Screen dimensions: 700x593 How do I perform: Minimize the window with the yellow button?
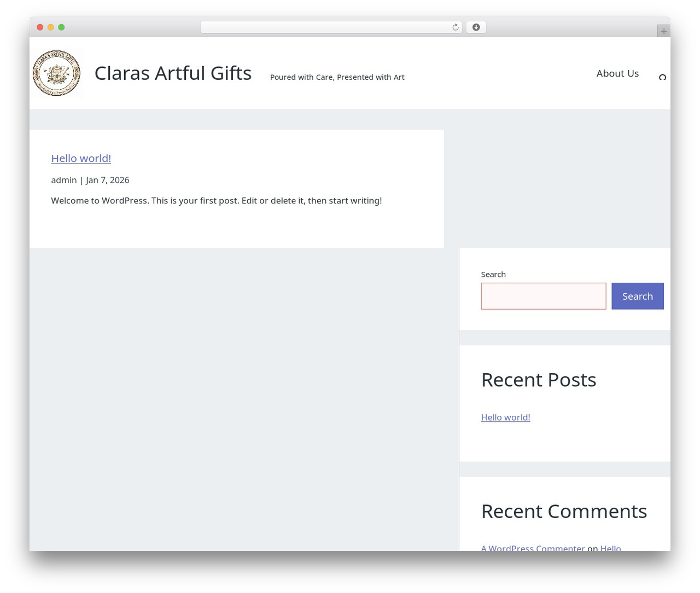coord(51,27)
